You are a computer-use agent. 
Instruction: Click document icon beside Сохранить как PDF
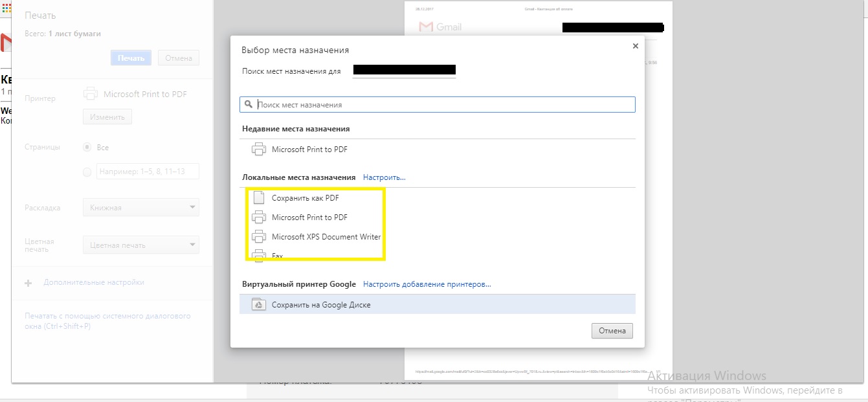point(258,198)
